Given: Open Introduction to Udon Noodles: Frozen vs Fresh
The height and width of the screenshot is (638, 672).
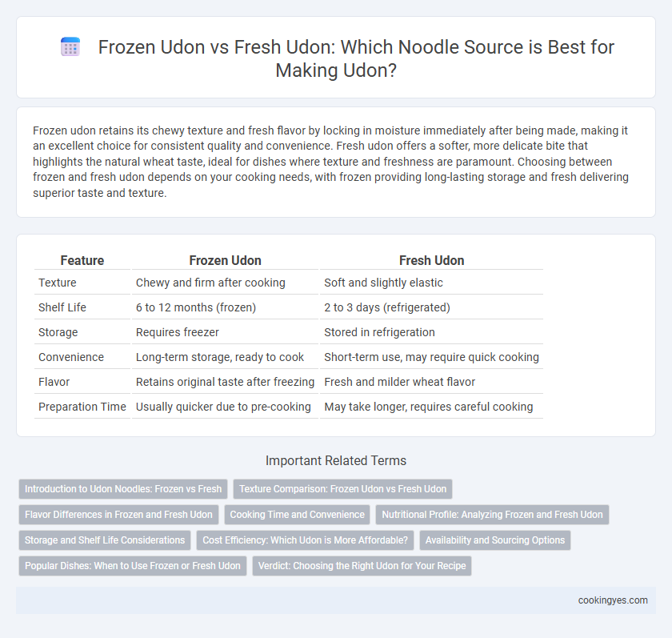Looking at the screenshot, I should click(x=123, y=489).
